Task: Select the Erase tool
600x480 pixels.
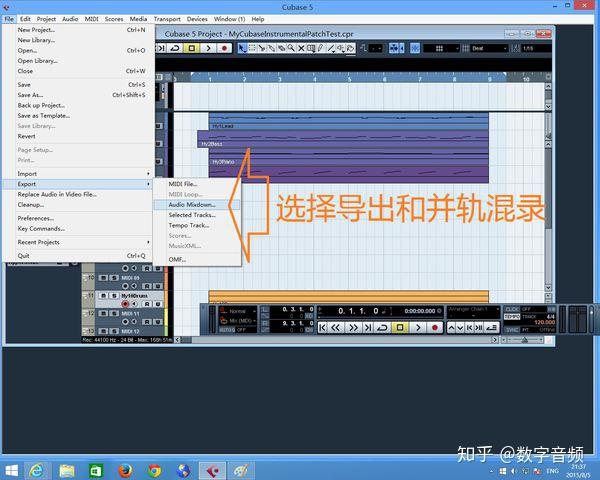Action: point(281,48)
